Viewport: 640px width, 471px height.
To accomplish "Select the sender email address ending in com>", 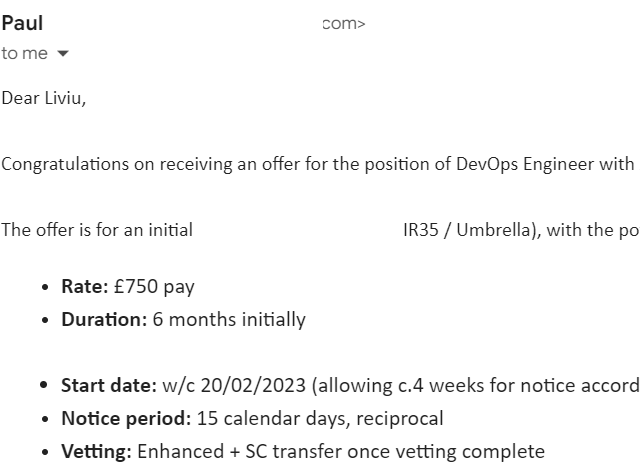I will point(343,24).
